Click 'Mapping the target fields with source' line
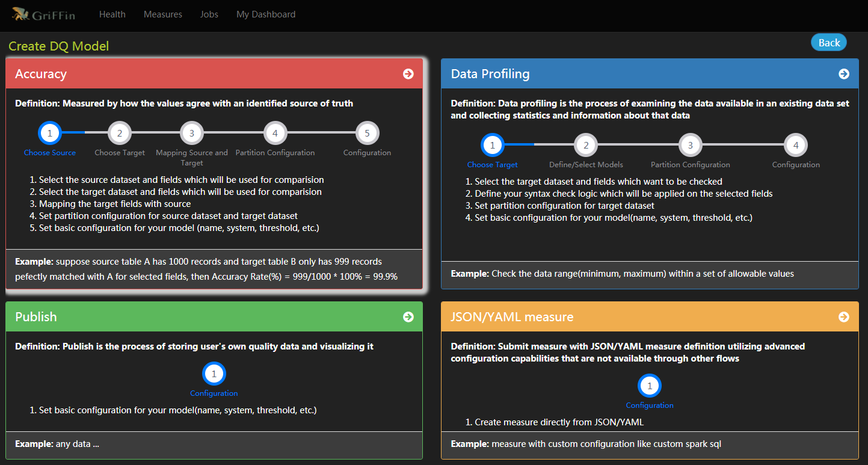Viewport: 868px width, 465px height. [x=115, y=204]
